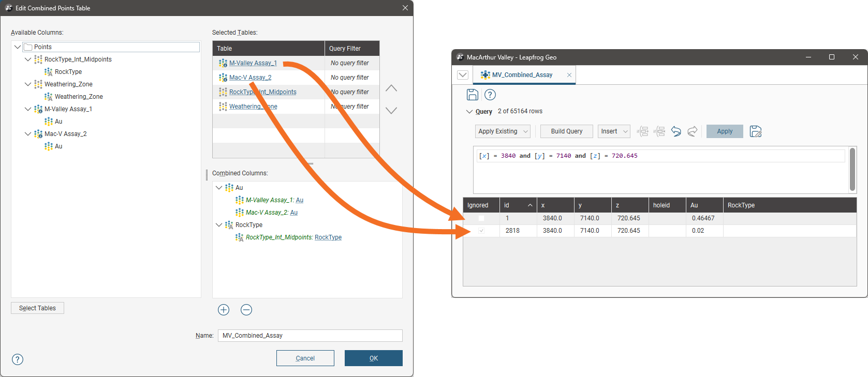Click the save query icon beside Apply
The width and height of the screenshot is (868, 377).
(756, 131)
